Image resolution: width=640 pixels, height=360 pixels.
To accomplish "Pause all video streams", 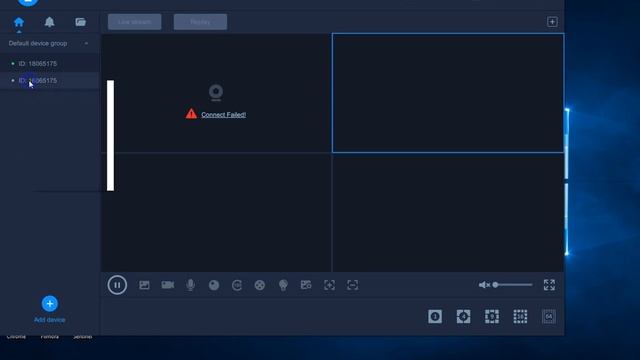I will [x=117, y=285].
